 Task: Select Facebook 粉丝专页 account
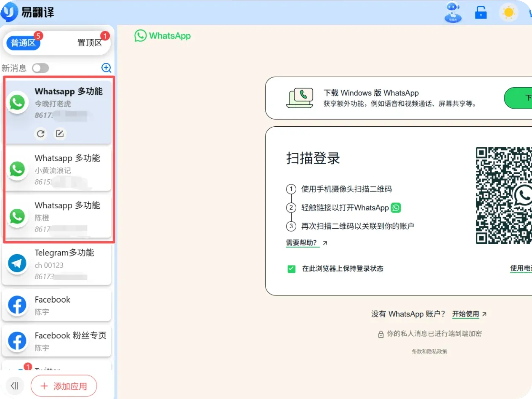(57, 341)
